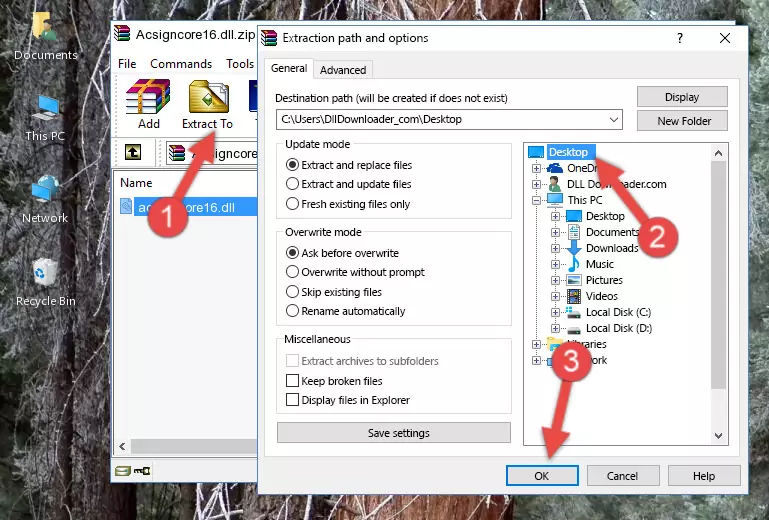Viewport: 769px width, 520px height.
Task: Enable Display files in Explorer checkbox
Action: click(292, 400)
